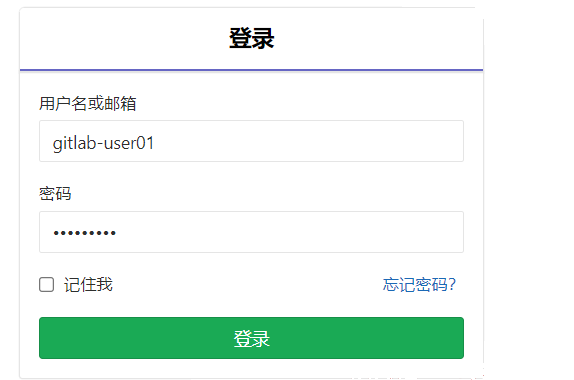This screenshot has height=380, width=574.
Task: Click the 用户名或邮箱 field label
Action: (88, 104)
